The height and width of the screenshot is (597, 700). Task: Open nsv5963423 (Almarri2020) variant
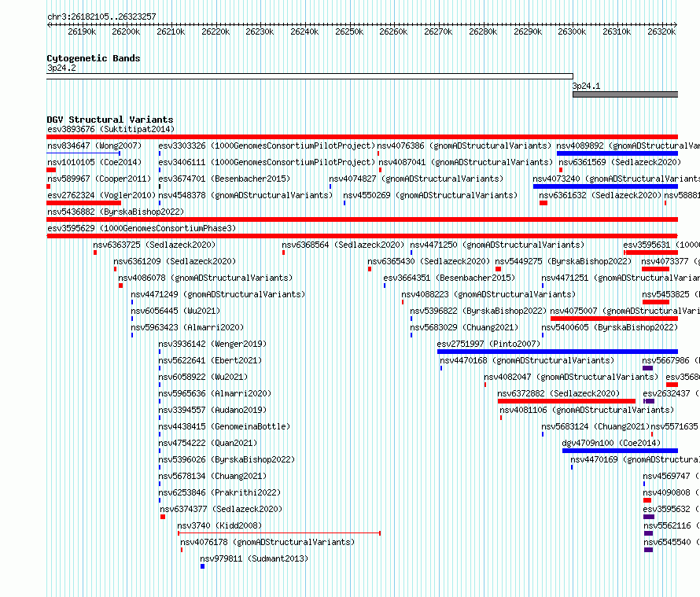point(187,328)
